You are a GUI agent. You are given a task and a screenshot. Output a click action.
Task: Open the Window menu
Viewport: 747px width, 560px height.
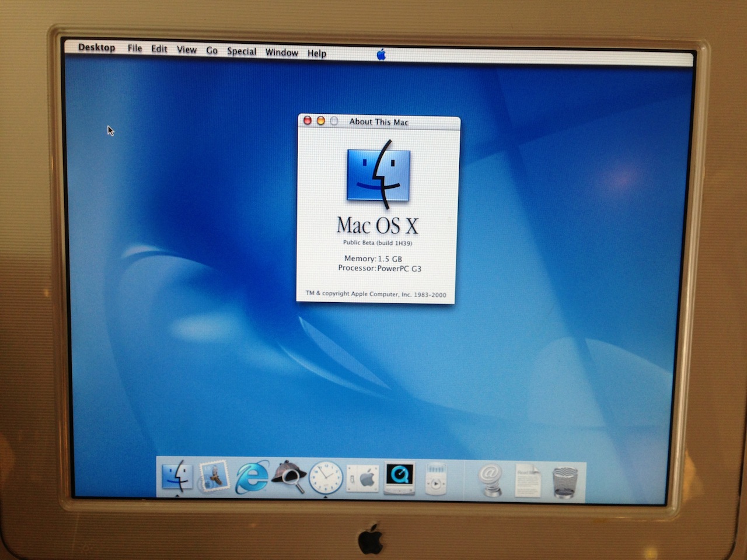point(282,52)
